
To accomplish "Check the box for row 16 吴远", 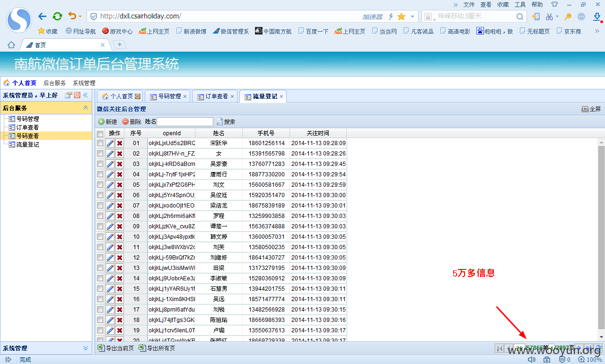I will point(100,299).
